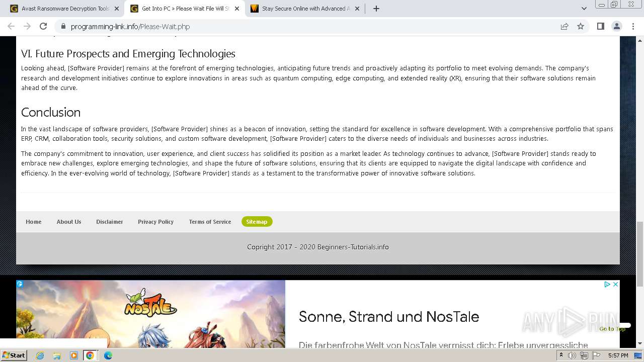This screenshot has height=362, width=644.
Task: Open the Chrome three-dot menu
Action: 633,26
